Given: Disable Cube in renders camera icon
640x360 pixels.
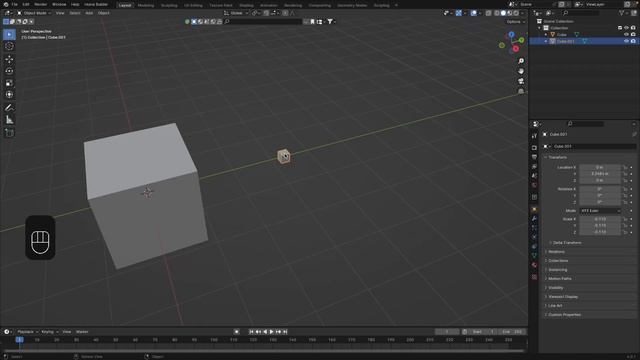Looking at the screenshot, I should pyautogui.click(x=633, y=35).
